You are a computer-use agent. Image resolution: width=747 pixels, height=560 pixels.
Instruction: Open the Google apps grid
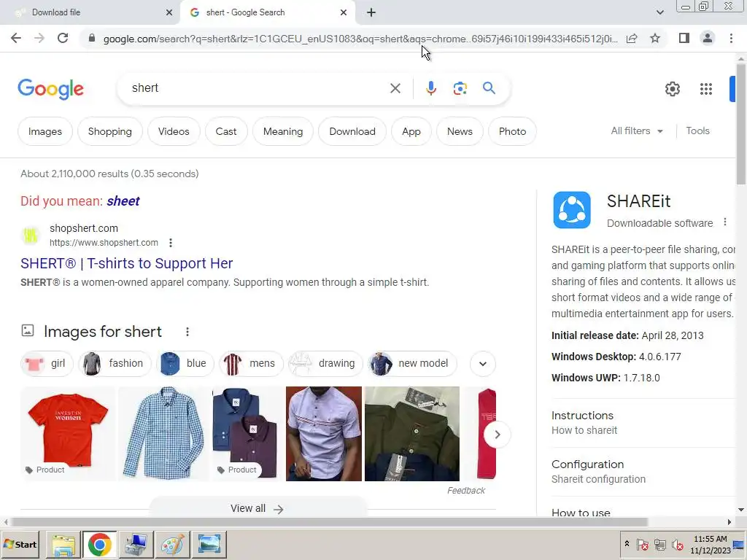coord(706,88)
